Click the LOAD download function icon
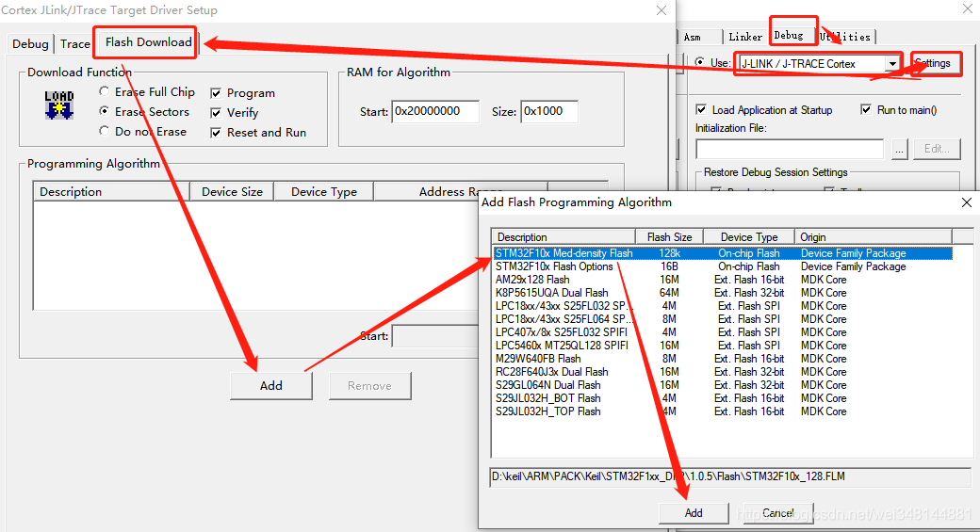 coord(59,105)
